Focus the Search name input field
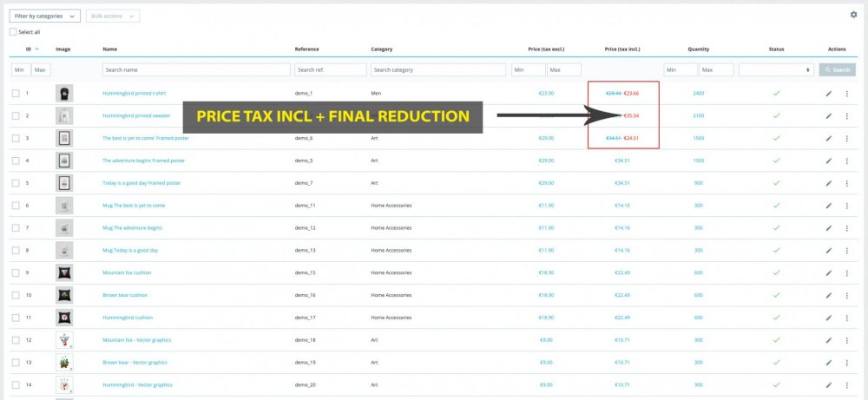This screenshot has height=400, width=868. click(196, 69)
